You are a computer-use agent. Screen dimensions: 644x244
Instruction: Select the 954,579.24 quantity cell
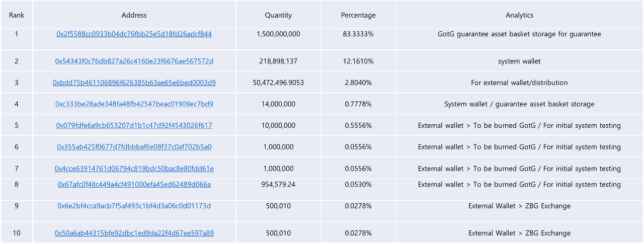point(278,185)
